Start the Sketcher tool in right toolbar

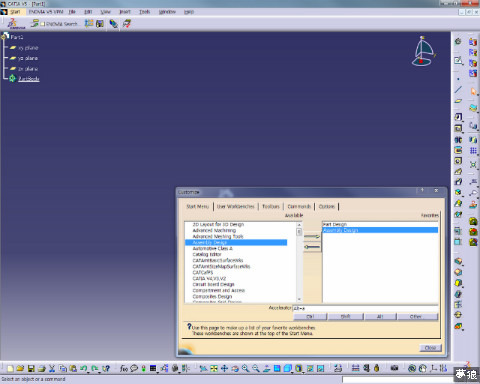(x=459, y=61)
